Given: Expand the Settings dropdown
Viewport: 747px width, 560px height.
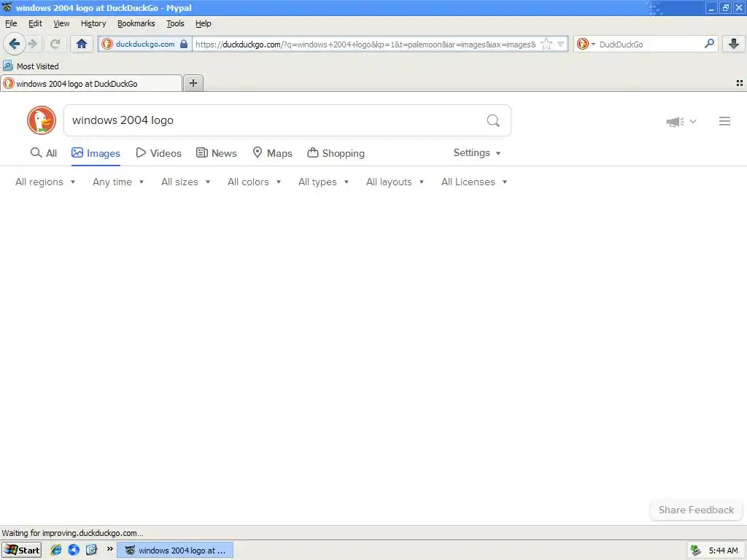Looking at the screenshot, I should (x=477, y=153).
